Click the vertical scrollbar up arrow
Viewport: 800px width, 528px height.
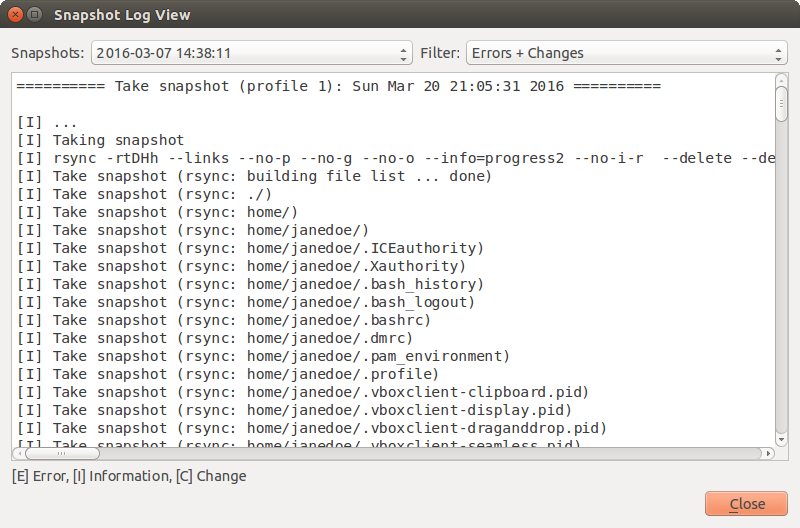781,80
